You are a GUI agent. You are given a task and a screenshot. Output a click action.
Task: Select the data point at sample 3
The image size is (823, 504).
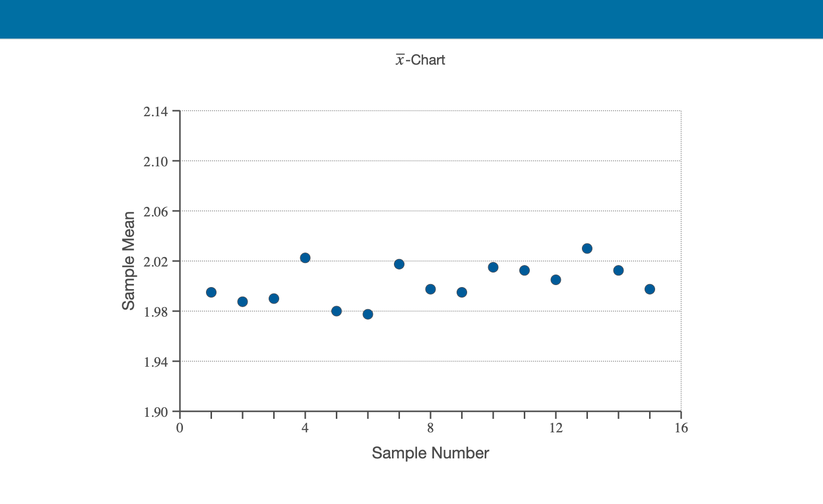click(x=274, y=298)
